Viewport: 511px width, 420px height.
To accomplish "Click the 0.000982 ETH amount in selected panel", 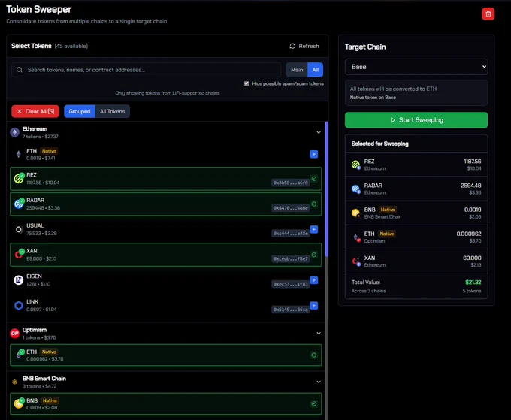I will (x=469, y=234).
